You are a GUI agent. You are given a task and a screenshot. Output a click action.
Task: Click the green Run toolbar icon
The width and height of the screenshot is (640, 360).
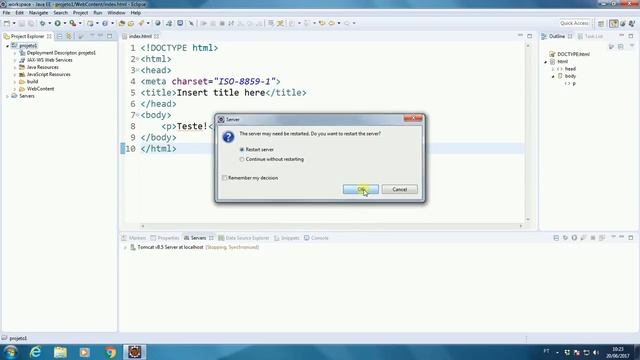[58, 24]
